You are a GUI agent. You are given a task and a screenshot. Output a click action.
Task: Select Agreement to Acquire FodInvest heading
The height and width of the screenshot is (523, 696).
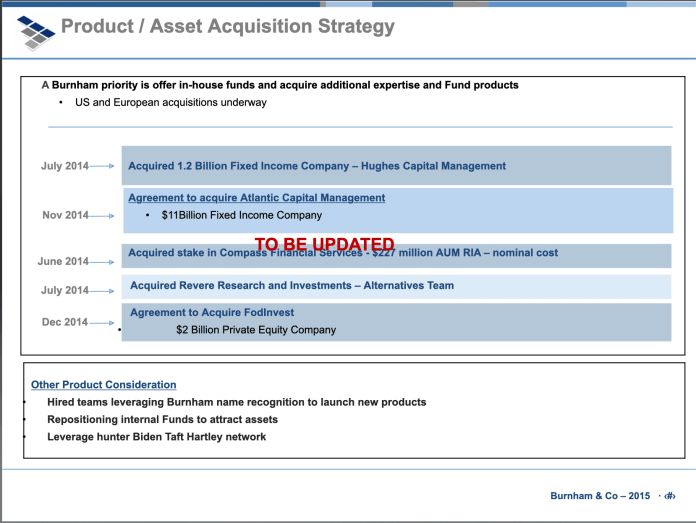coord(212,313)
